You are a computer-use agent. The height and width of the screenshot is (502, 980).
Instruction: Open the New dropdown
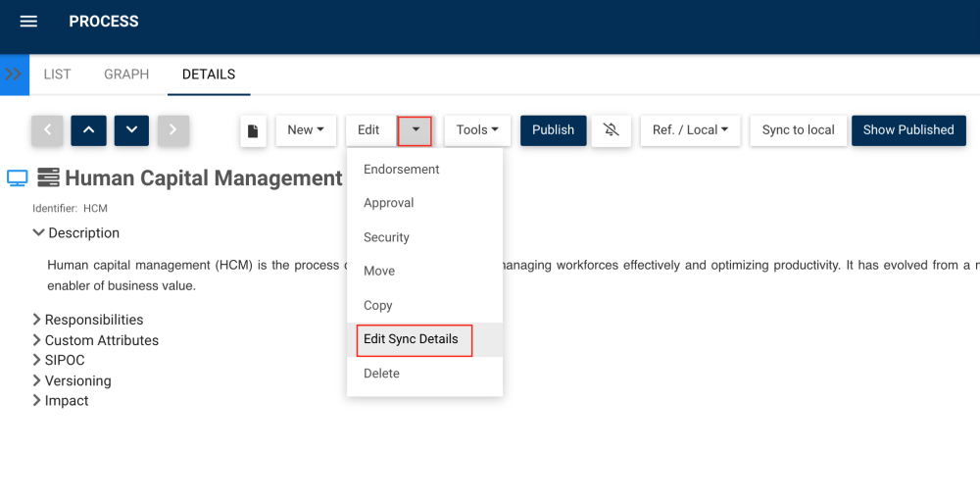pyautogui.click(x=306, y=130)
